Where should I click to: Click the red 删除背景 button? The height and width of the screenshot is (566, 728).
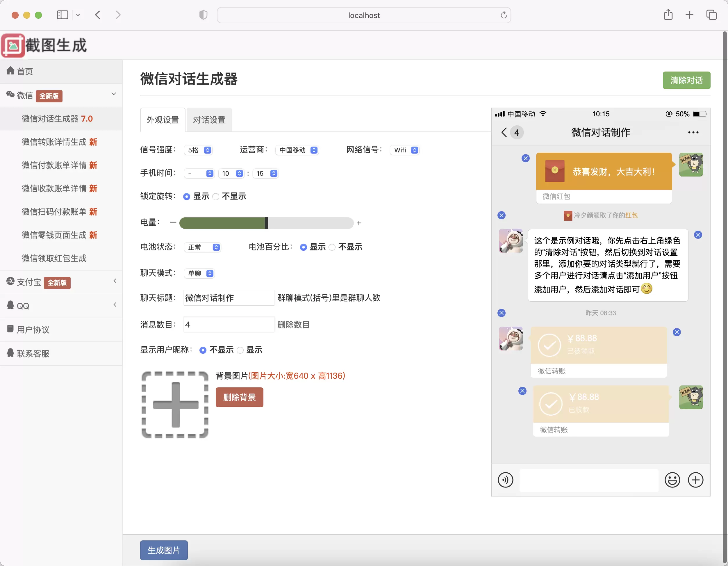coord(239,397)
